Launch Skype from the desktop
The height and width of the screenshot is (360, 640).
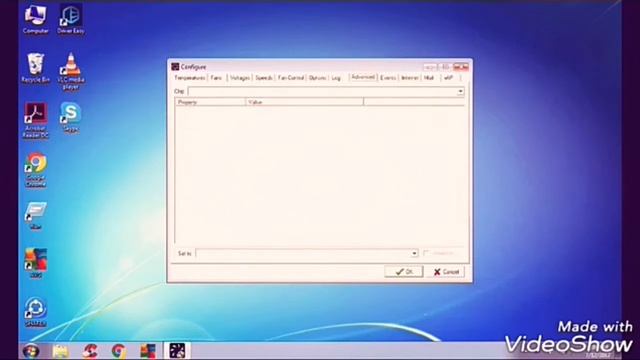[71, 117]
